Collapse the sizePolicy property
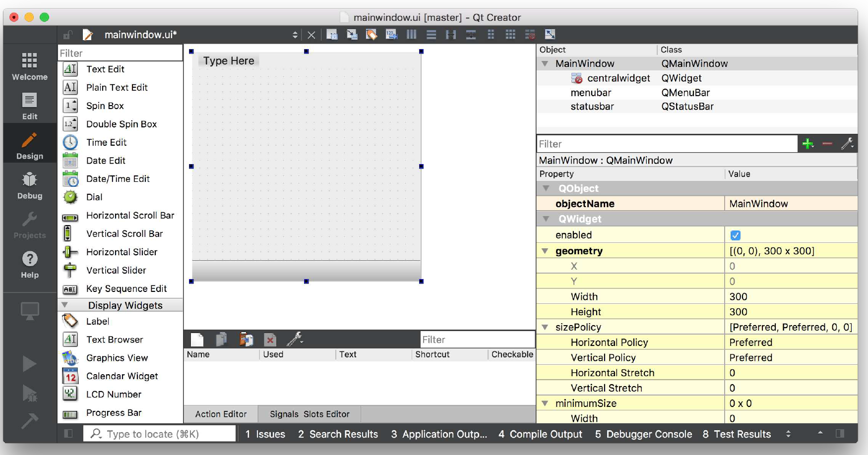Viewport: 868px width, 455px height. (x=545, y=327)
